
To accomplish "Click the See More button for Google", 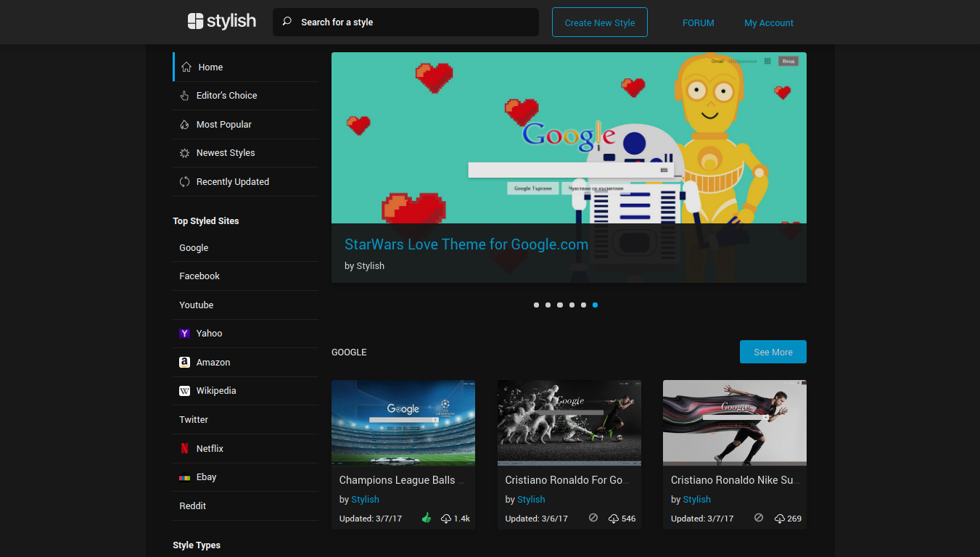I will point(773,352).
